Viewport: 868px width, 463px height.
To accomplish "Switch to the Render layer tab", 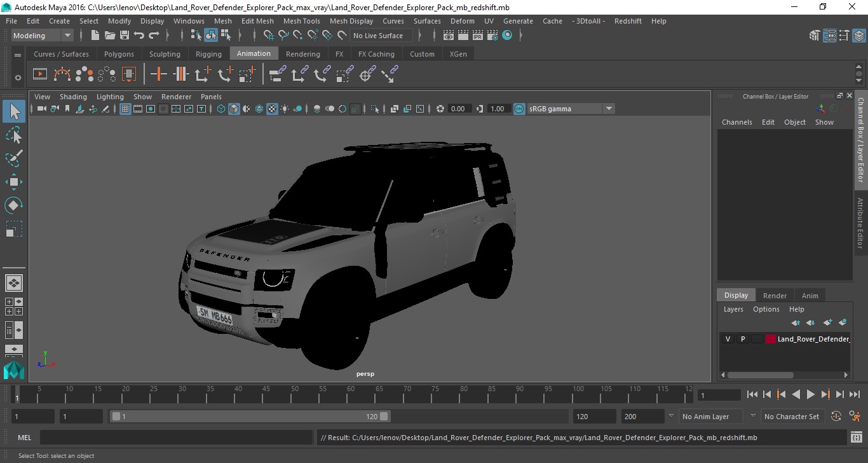I will point(775,295).
